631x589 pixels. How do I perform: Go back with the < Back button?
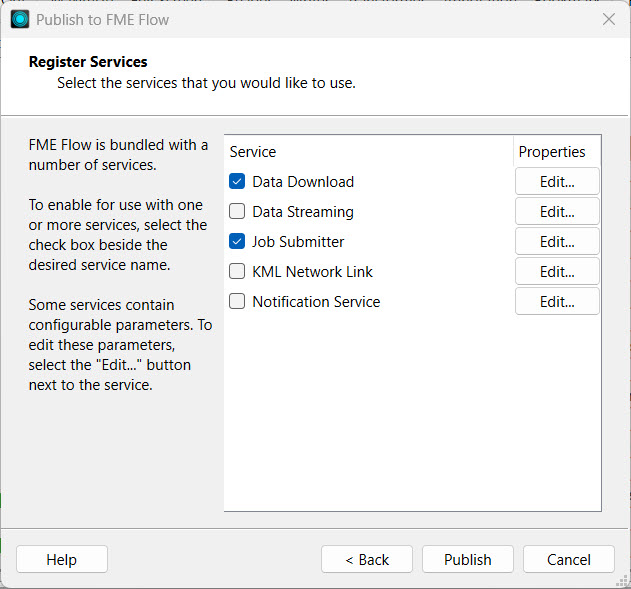coord(367,559)
